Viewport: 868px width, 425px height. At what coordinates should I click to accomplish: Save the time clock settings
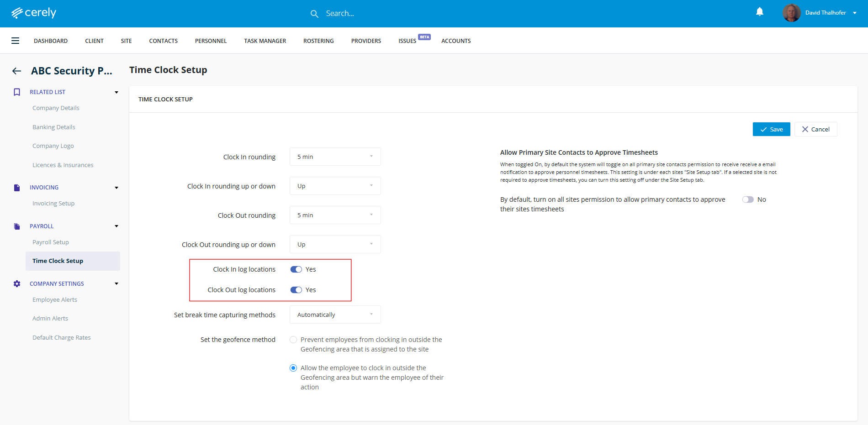771,129
